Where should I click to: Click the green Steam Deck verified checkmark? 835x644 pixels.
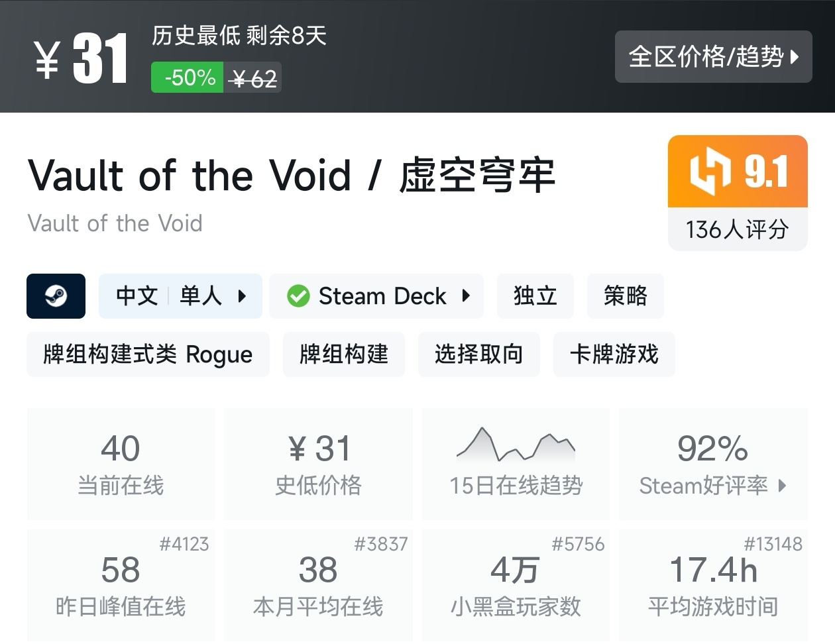[x=298, y=296]
